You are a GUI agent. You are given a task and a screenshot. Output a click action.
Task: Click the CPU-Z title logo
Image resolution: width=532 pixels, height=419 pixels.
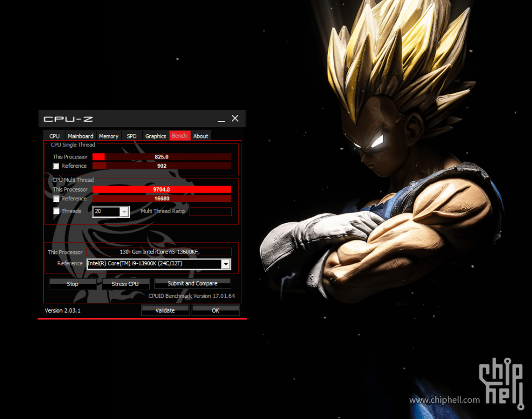pyautogui.click(x=68, y=119)
